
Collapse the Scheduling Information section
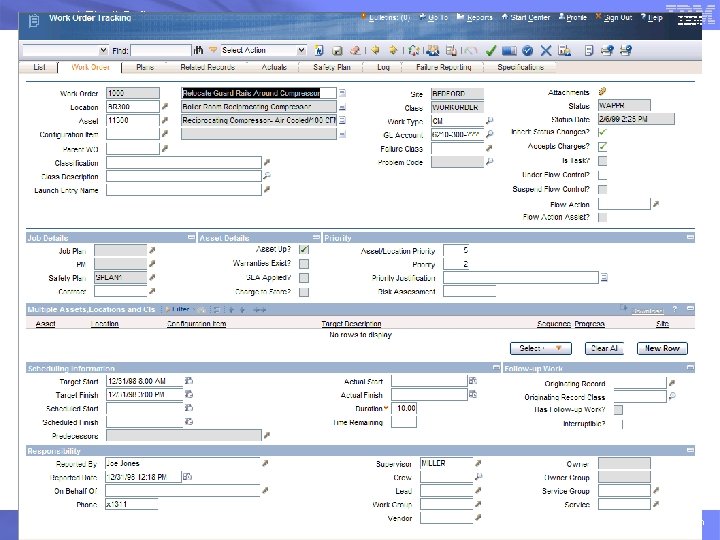pyautogui.click(x=496, y=368)
